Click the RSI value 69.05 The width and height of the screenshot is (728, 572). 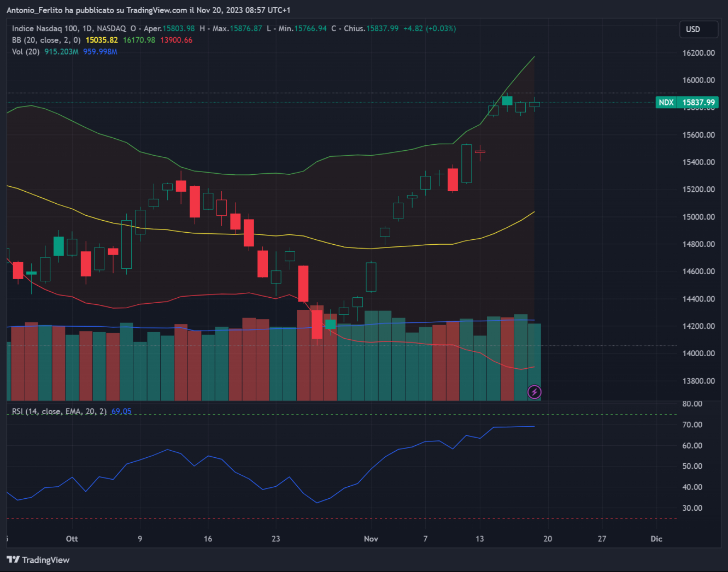(121, 411)
